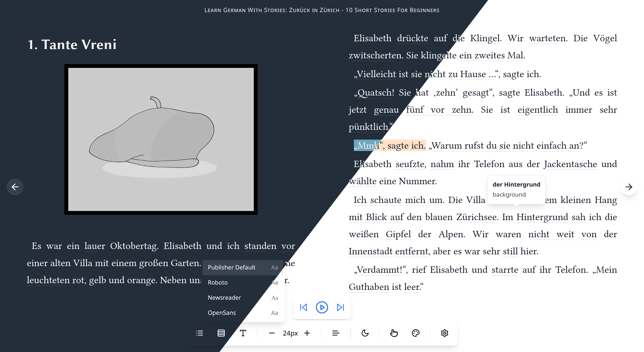
Task: Skip to previous audio segment
Action: pos(304,307)
